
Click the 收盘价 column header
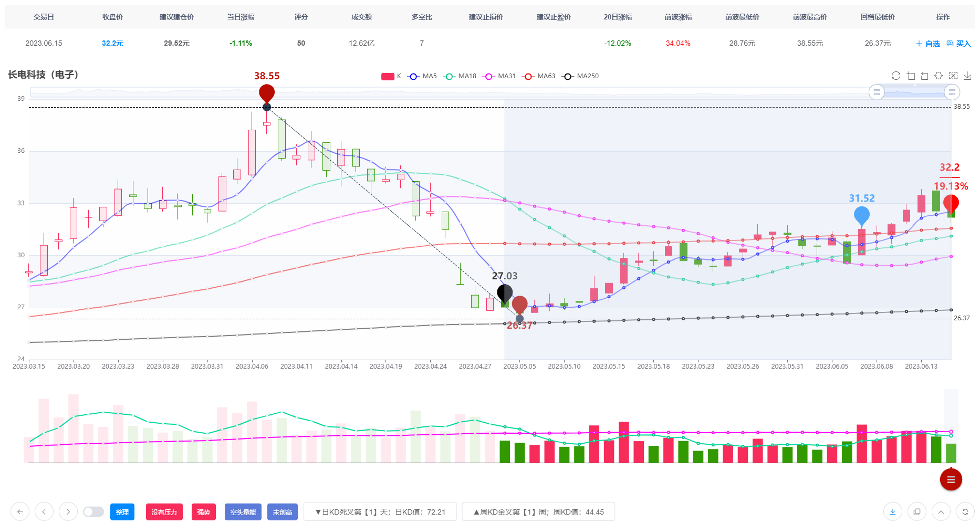[x=112, y=17]
